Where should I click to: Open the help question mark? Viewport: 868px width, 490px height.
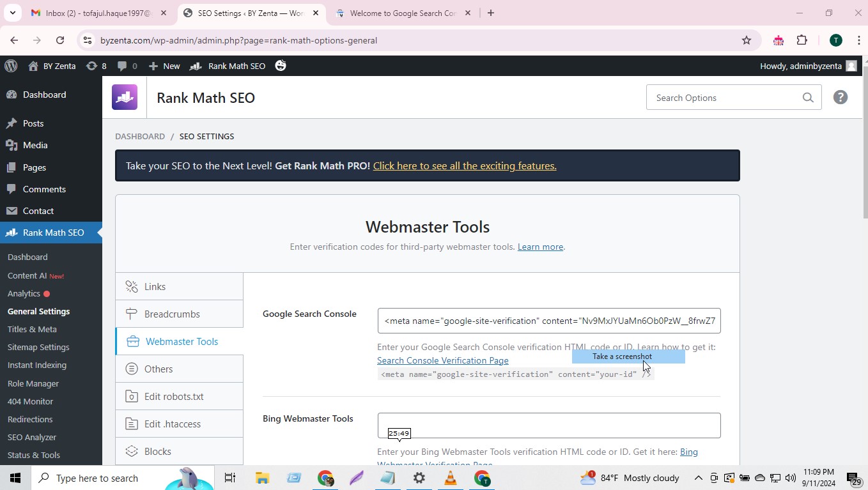point(841,97)
